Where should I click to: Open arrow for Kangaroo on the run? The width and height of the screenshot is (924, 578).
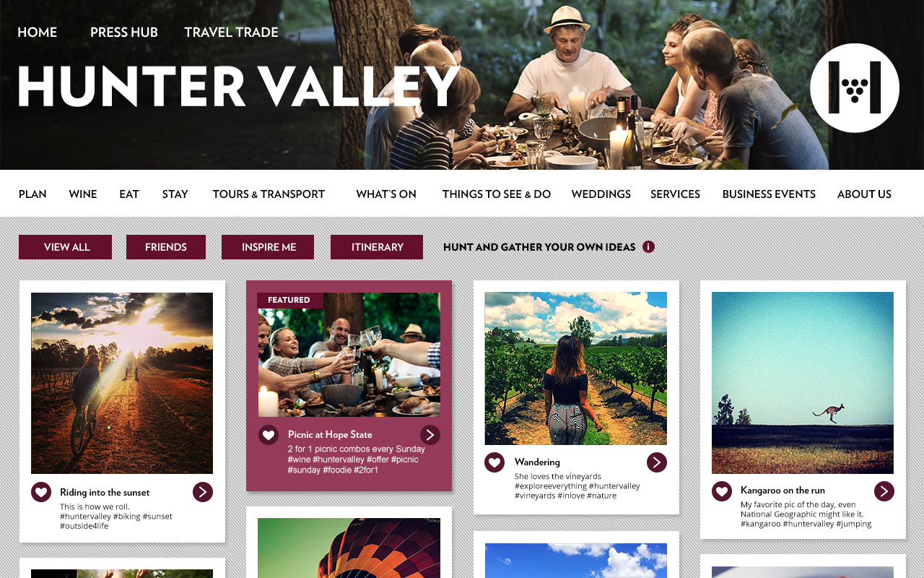click(884, 491)
